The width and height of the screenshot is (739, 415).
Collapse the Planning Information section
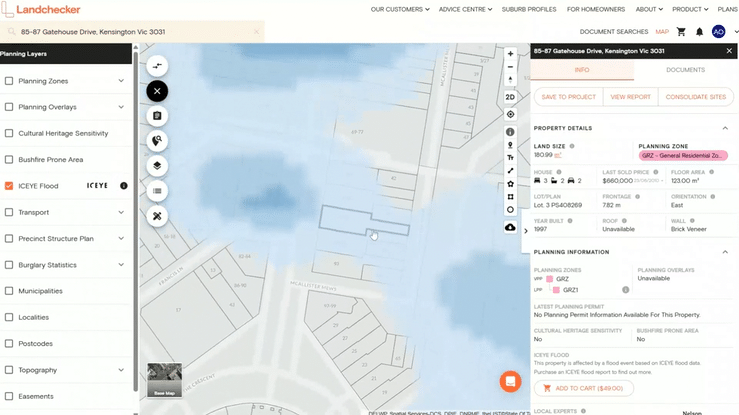725,252
